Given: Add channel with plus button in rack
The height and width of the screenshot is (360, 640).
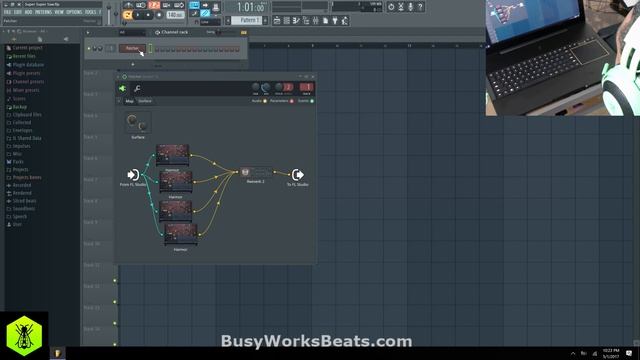Looking at the screenshot, I should coord(133,64).
